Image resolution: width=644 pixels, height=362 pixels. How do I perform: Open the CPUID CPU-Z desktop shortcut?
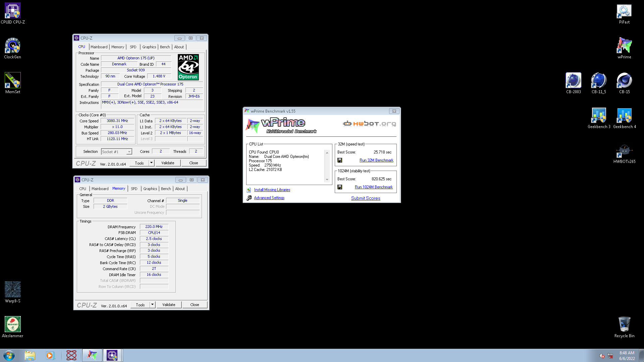click(x=13, y=13)
